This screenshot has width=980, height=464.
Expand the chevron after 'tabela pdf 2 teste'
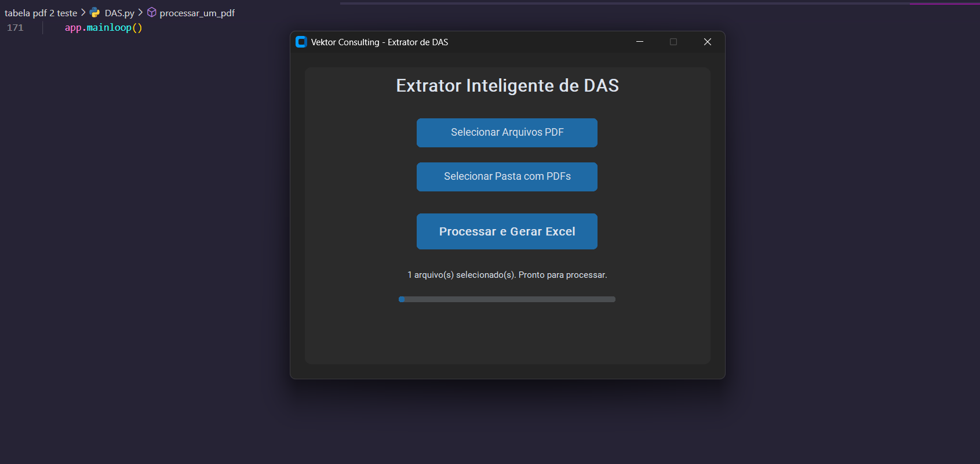pos(83,13)
